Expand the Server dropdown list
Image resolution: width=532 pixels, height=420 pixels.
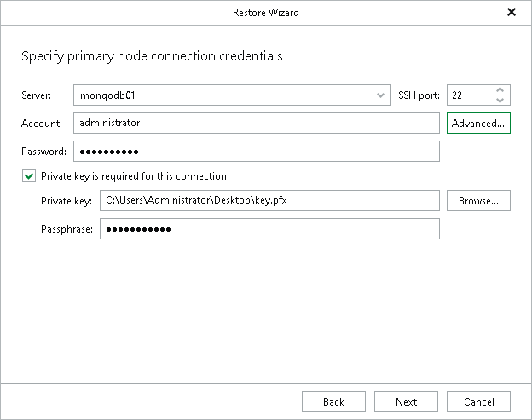380,95
